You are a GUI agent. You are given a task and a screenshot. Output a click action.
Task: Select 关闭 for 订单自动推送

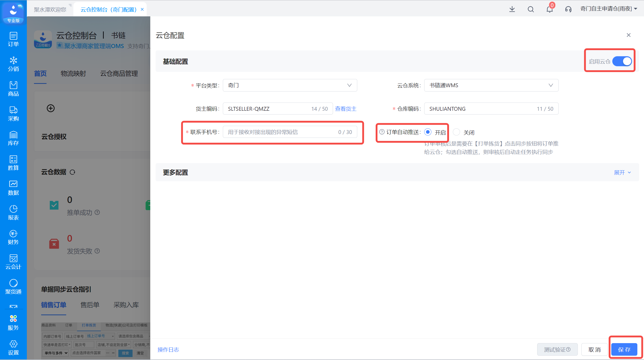point(456,132)
